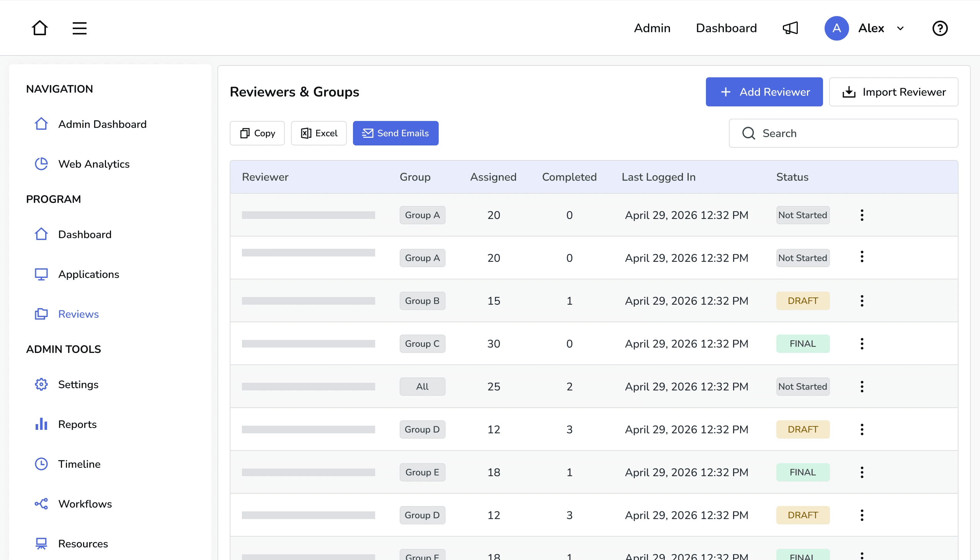Click the Web Analytics pie chart icon
This screenshot has width=980, height=560.
click(41, 164)
